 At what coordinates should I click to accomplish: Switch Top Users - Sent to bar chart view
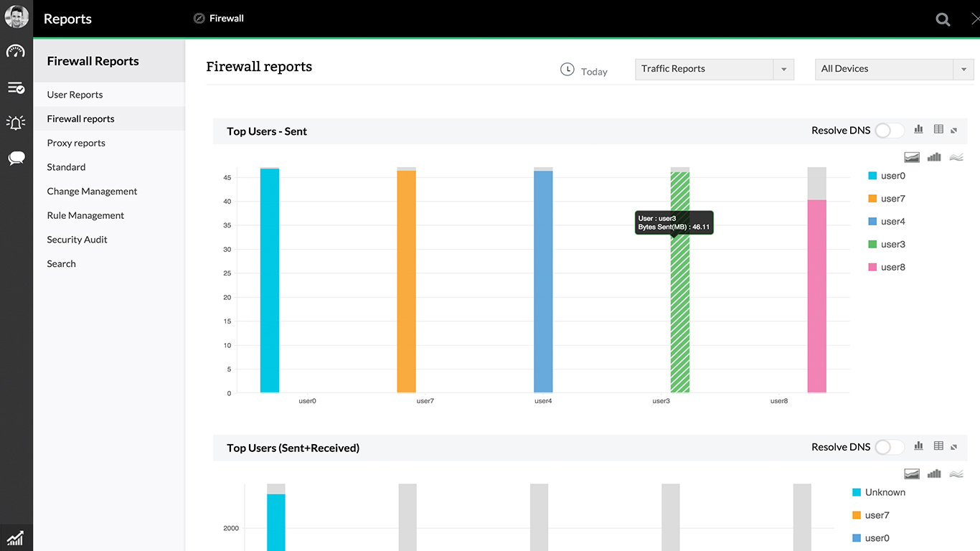(x=918, y=129)
